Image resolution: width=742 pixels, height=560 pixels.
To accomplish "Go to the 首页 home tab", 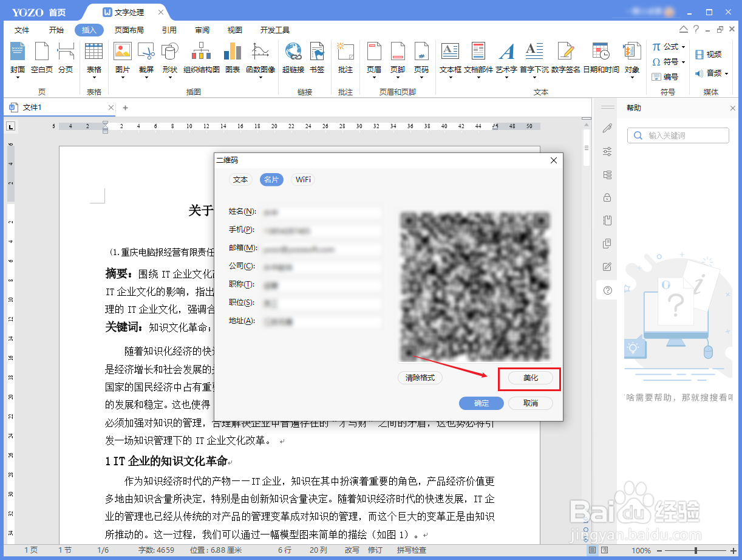I will pos(57,12).
